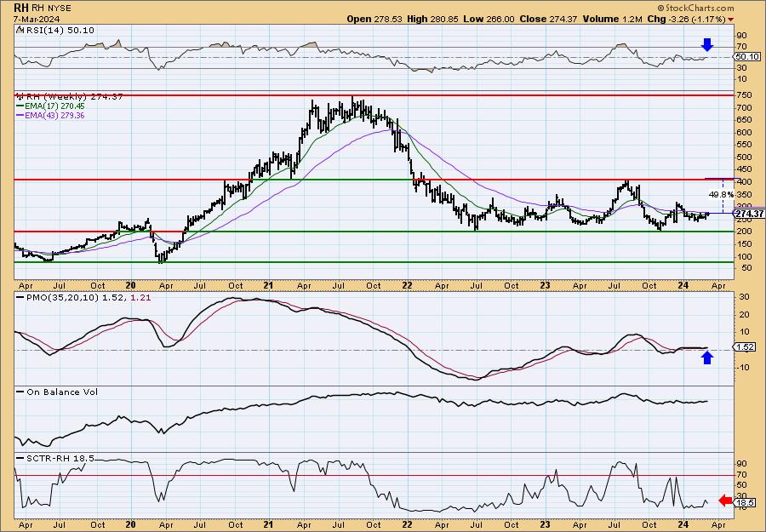This screenshot has width=766, height=532.
Task: Click the 50.10 RSI value tag on axis
Action: [x=747, y=57]
